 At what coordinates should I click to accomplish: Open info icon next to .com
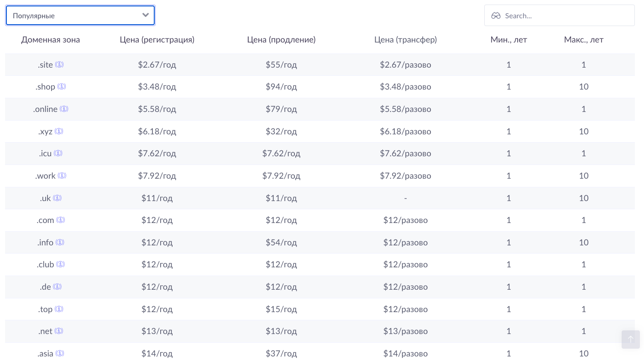pos(61,220)
